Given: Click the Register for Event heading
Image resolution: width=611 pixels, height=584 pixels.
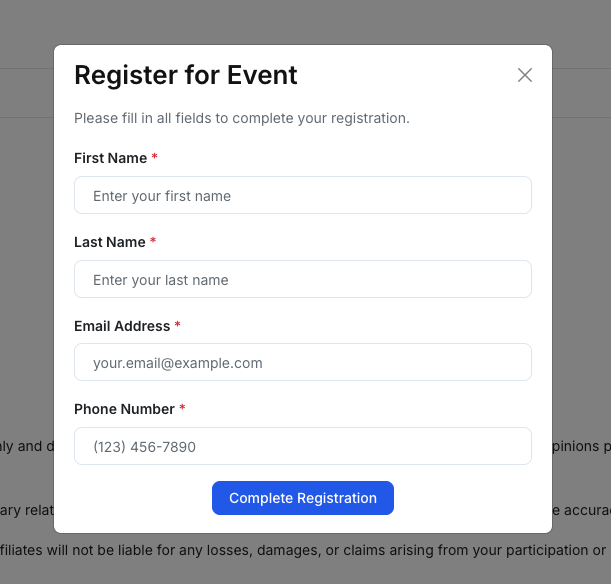Looking at the screenshot, I should (186, 75).
